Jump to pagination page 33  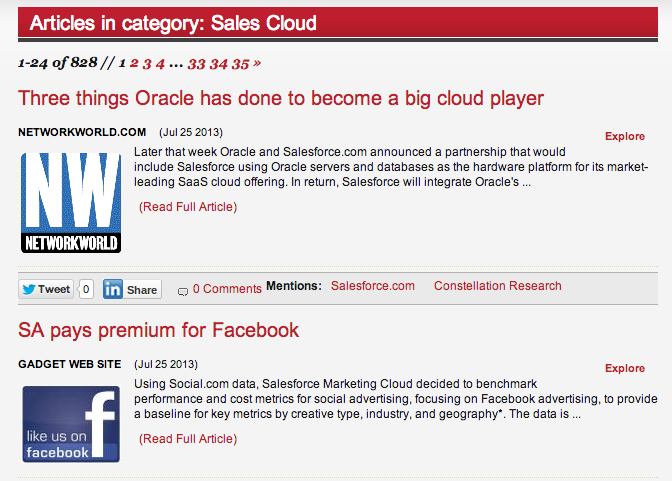(196, 64)
